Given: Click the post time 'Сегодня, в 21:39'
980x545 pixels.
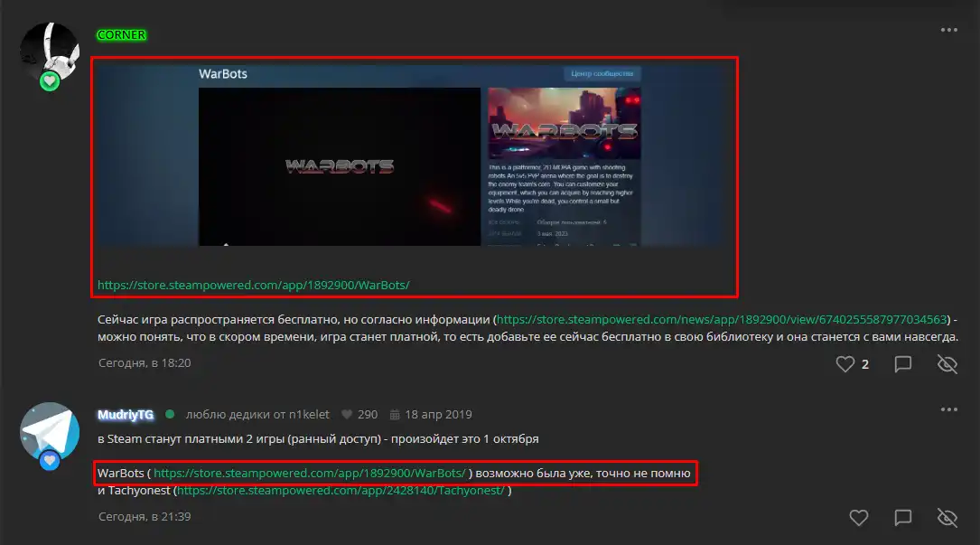Looking at the screenshot, I should pyautogui.click(x=145, y=517).
